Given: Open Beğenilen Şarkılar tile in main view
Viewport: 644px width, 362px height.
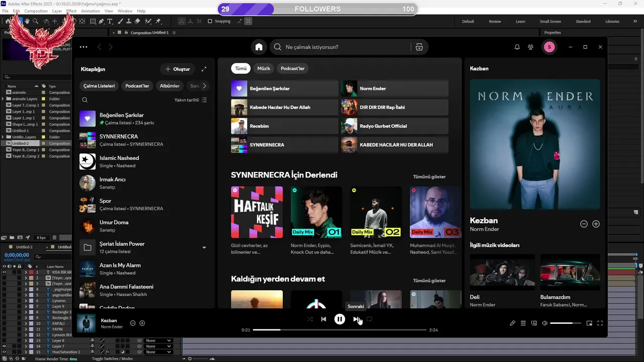Looking at the screenshot, I should point(285,88).
